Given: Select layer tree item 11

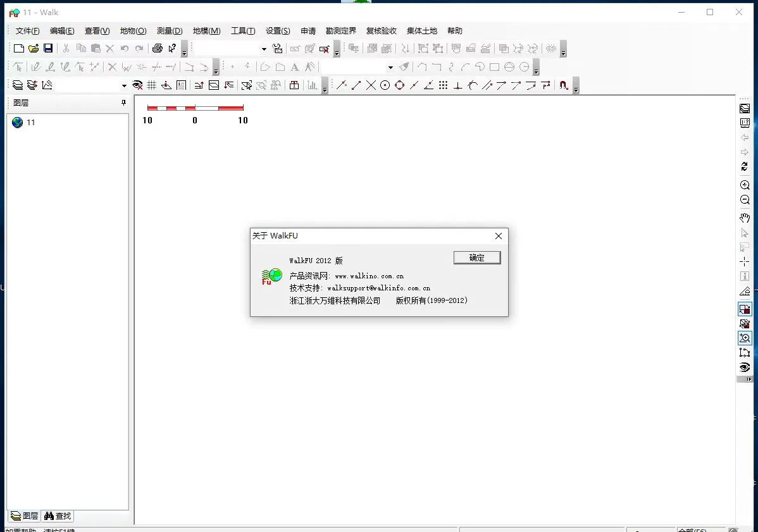Looking at the screenshot, I should (x=30, y=123).
